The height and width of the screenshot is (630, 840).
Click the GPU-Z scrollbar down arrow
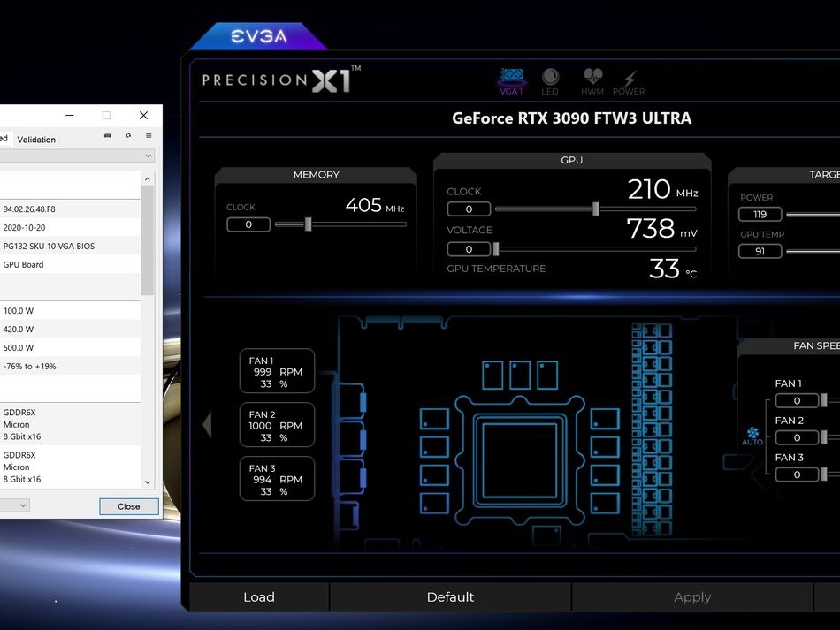tap(148, 482)
